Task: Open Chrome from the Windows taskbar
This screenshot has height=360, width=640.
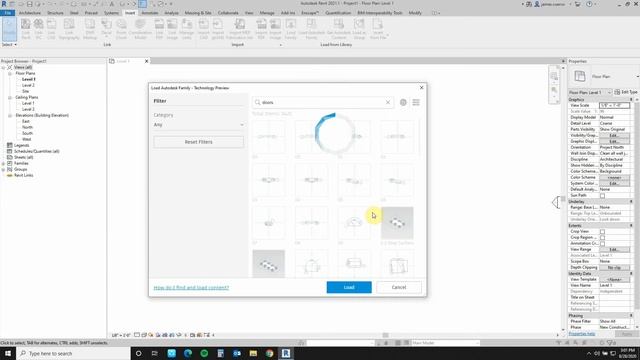Action: click(x=269, y=353)
